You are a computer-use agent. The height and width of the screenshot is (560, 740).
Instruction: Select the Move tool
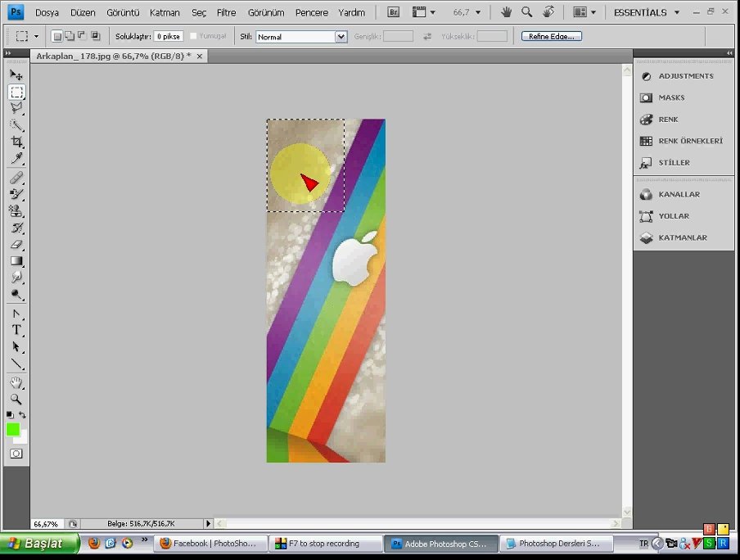pos(16,75)
